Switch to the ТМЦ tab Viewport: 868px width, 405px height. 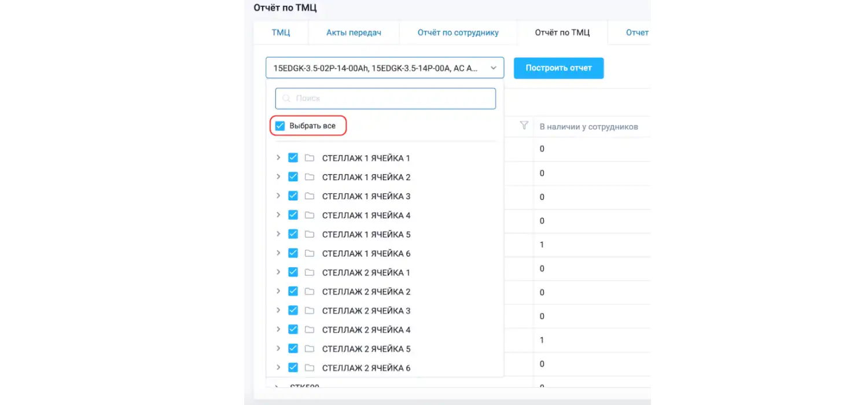pos(281,32)
